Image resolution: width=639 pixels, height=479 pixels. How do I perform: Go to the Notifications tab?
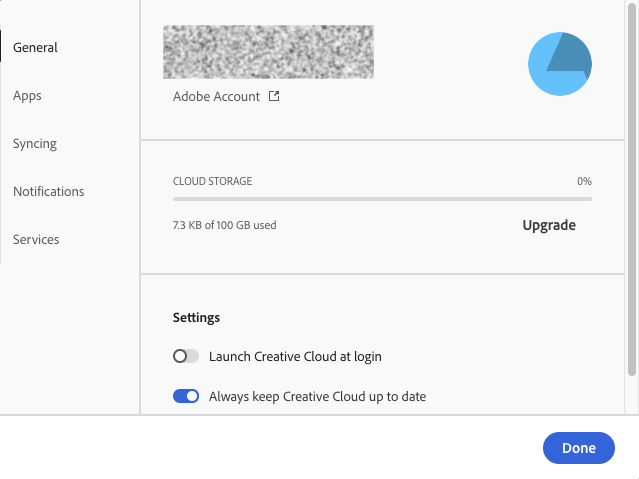[48, 191]
